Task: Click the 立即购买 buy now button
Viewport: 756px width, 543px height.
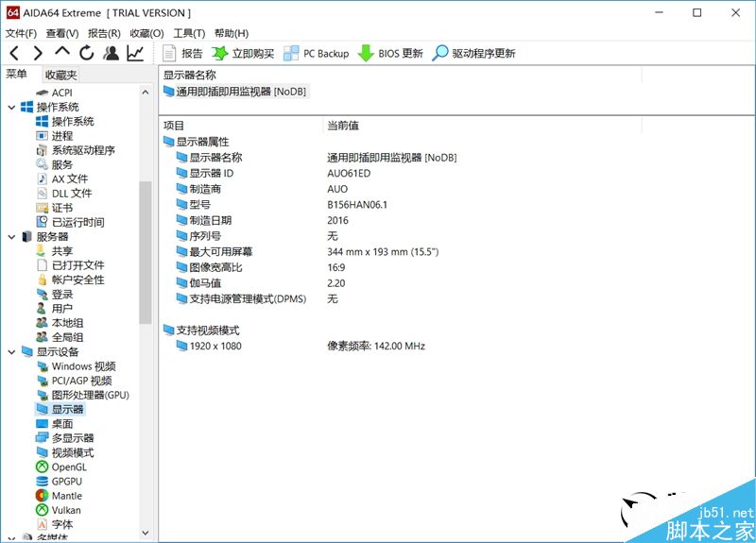Action: click(243, 53)
